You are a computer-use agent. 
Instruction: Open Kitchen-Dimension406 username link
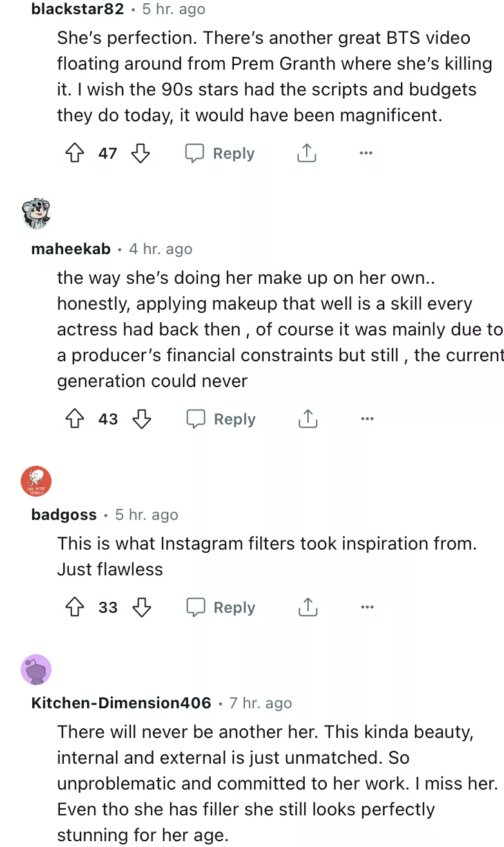121,703
